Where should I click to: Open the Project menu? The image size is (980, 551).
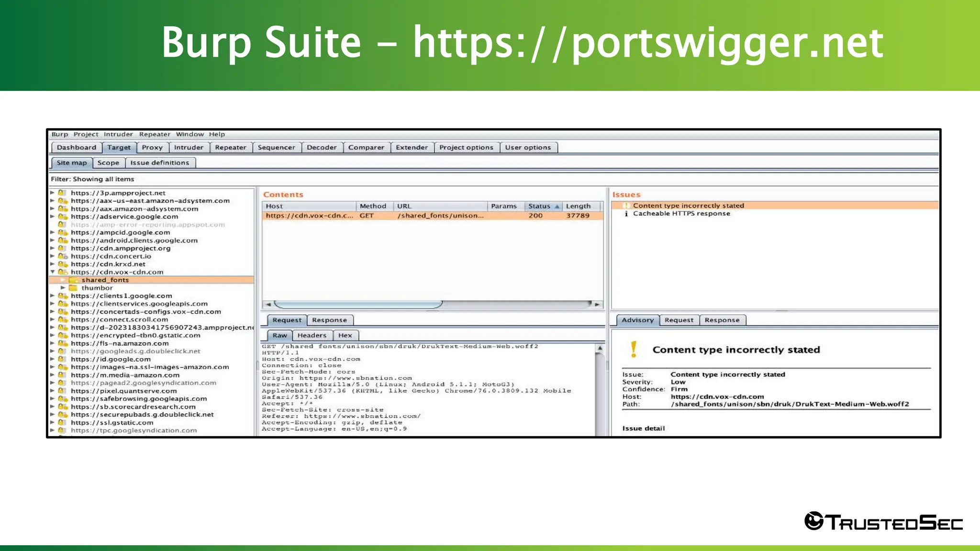tap(86, 134)
